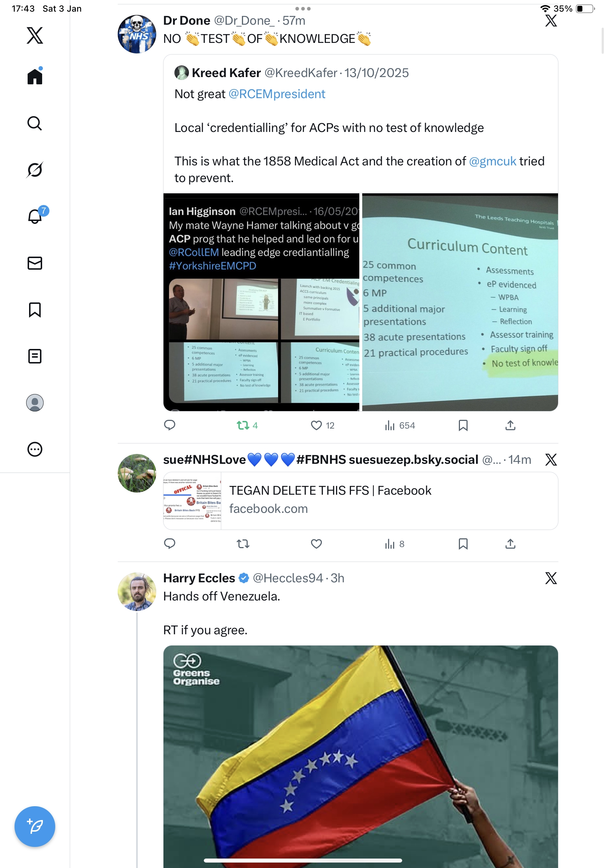Image resolution: width=606 pixels, height=868 pixels.
Task: Open the TEGAN DELETE THIS FFS Facebook link card
Action: (360, 501)
